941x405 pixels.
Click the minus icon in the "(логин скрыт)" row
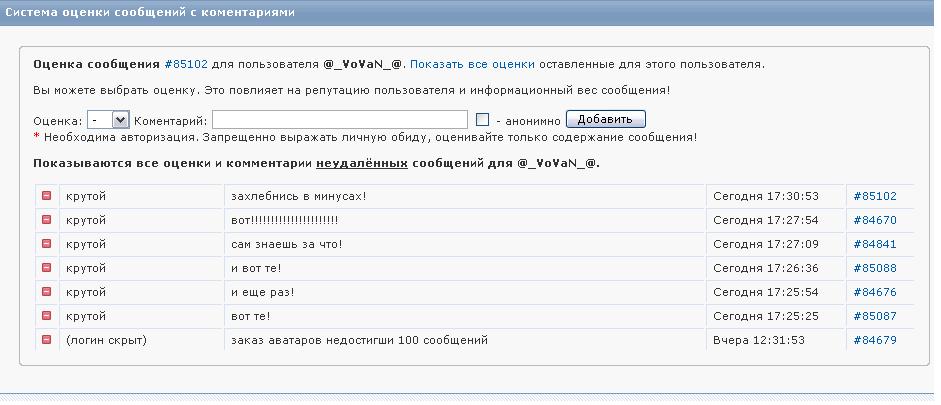[x=46, y=340]
